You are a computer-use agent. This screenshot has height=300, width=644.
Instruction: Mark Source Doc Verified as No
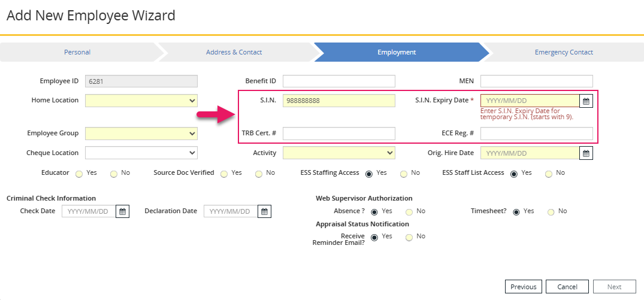tap(259, 174)
